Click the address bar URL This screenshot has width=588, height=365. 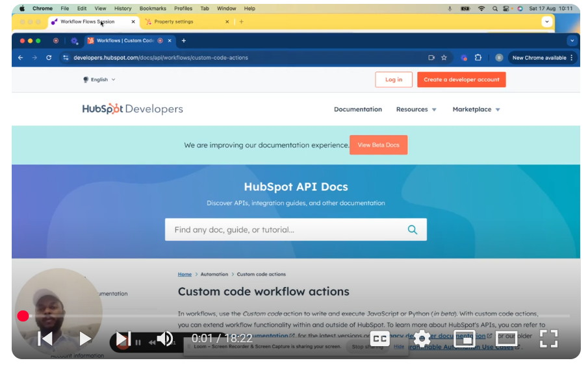(160, 58)
